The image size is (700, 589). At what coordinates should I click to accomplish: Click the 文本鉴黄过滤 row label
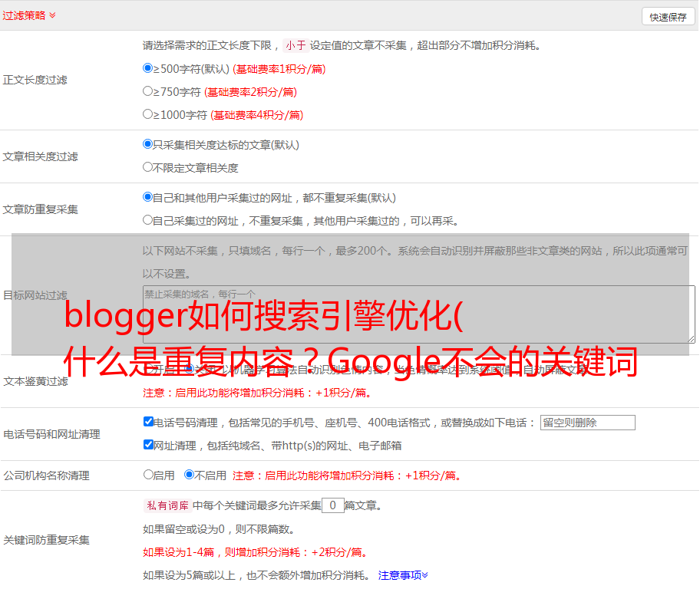point(35,381)
